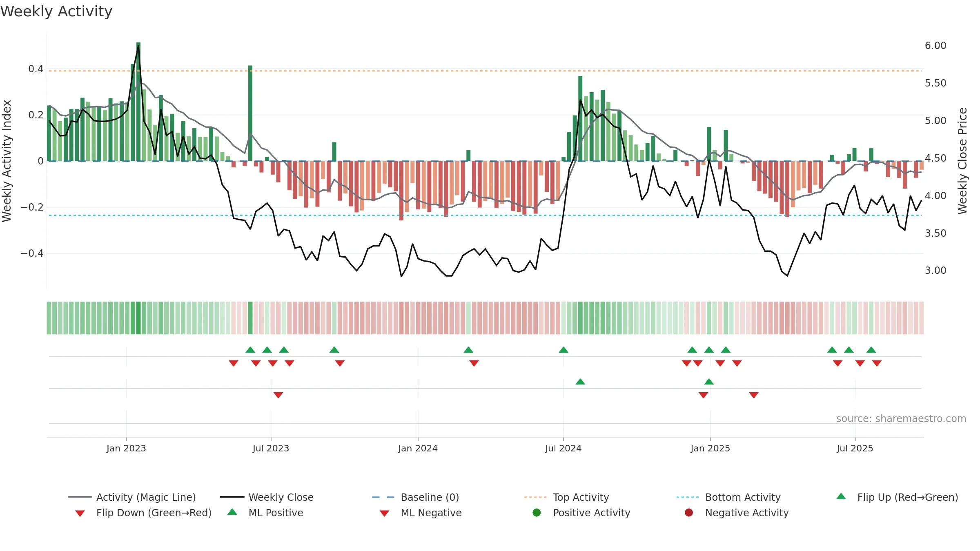Click the Jan 2024 x-axis label
The height and width of the screenshot is (551, 980).
418,448
